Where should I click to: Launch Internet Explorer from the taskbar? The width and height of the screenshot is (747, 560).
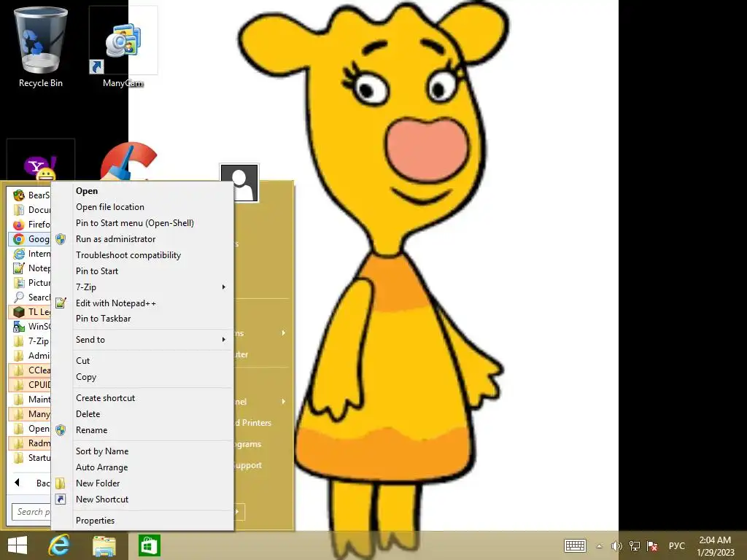(59, 545)
